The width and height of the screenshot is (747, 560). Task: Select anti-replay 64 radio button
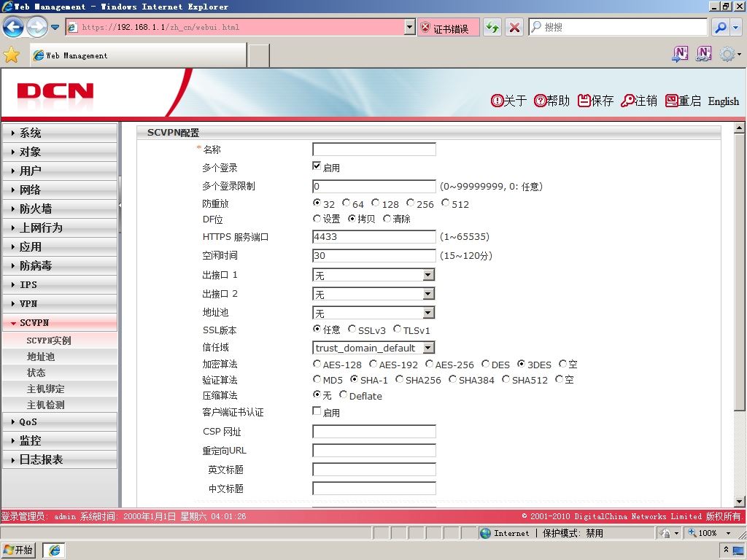pyautogui.click(x=347, y=203)
